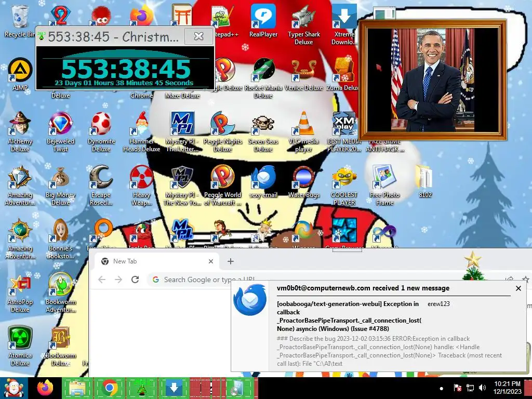Image resolution: width=532 pixels, height=399 pixels.
Task: Open the Recycle Bin desktop icon
Action: pos(20,21)
